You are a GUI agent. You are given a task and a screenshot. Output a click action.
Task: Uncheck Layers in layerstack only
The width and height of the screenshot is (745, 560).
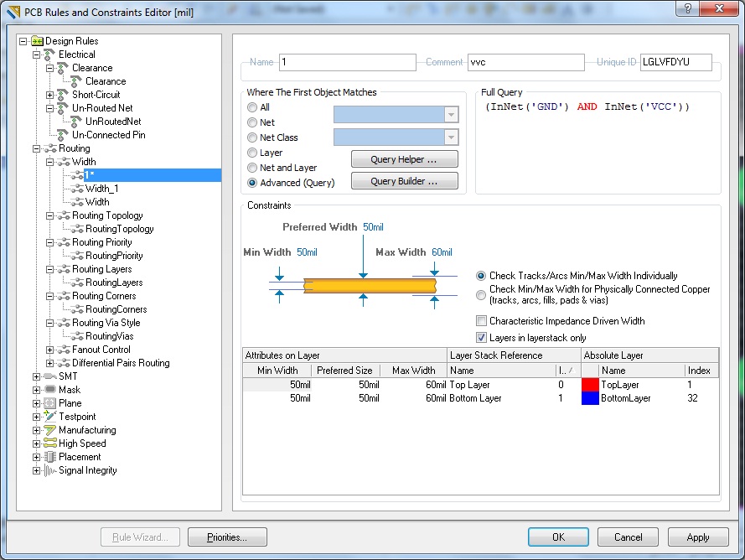click(481, 338)
